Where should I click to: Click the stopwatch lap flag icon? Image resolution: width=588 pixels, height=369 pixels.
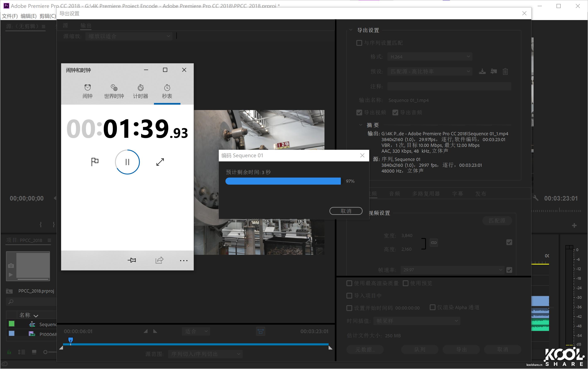point(95,162)
